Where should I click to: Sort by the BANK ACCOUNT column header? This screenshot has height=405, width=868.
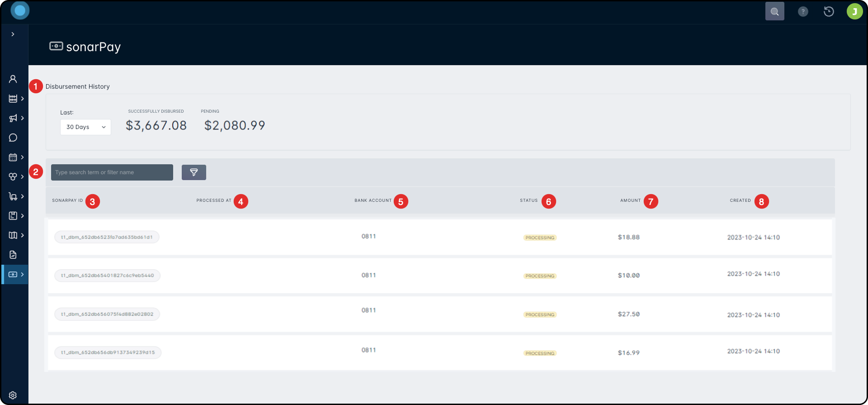[373, 200]
